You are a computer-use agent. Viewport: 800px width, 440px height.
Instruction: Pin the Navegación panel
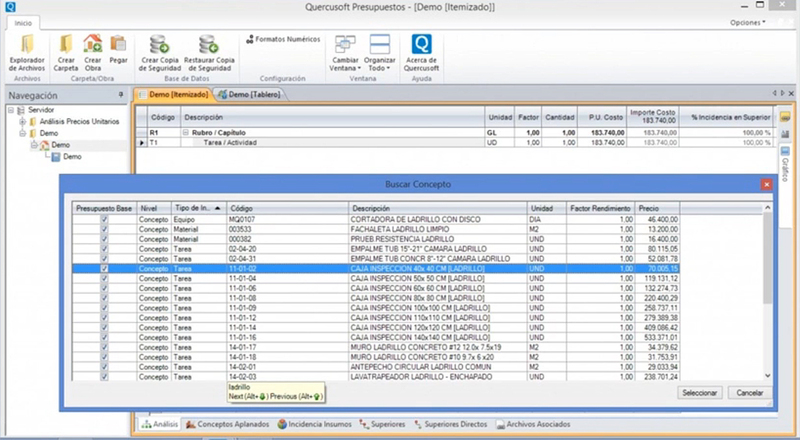tap(121, 95)
